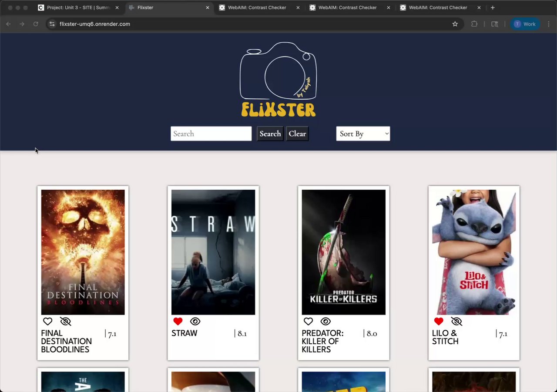Viewport: 557px width, 392px height.
Task: Toggle watched status for Lilo & Stitch
Action: pyautogui.click(x=456, y=322)
